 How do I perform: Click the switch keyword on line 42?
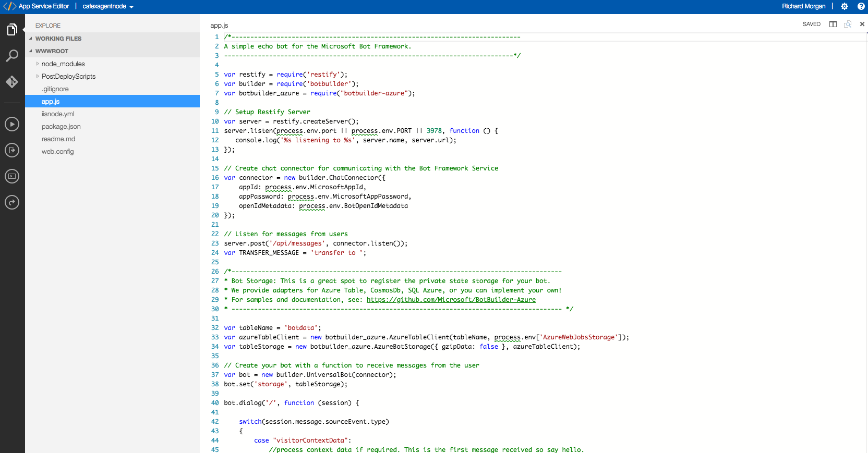click(x=250, y=421)
